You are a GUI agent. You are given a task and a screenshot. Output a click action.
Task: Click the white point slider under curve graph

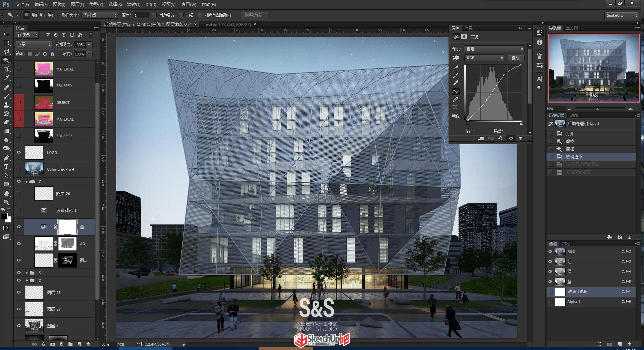[521, 124]
